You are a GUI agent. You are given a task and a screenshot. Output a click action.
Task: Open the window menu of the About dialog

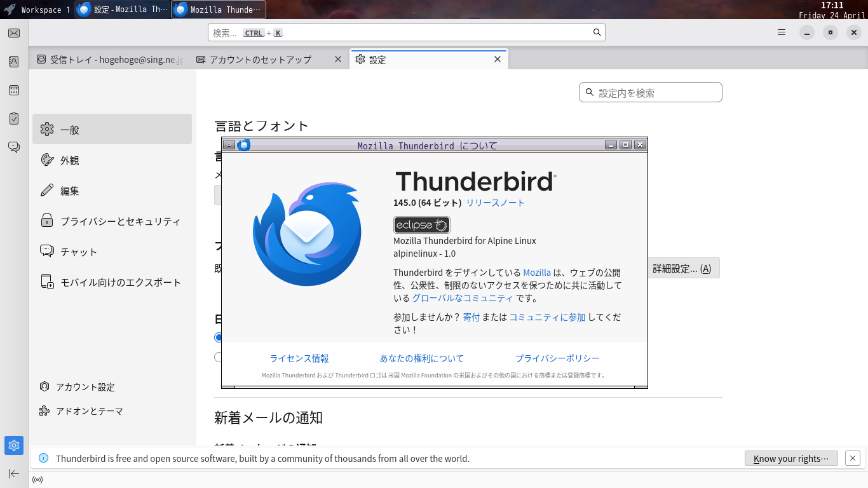click(229, 145)
